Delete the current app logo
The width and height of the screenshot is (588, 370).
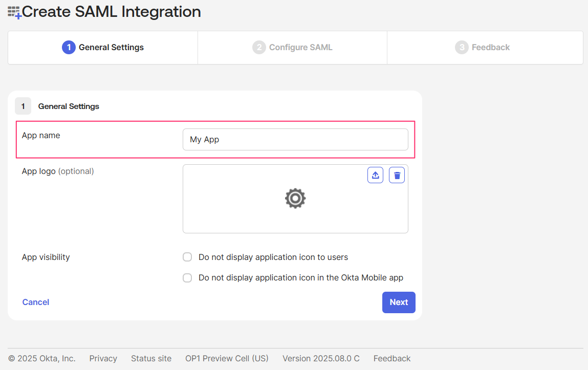(x=397, y=175)
